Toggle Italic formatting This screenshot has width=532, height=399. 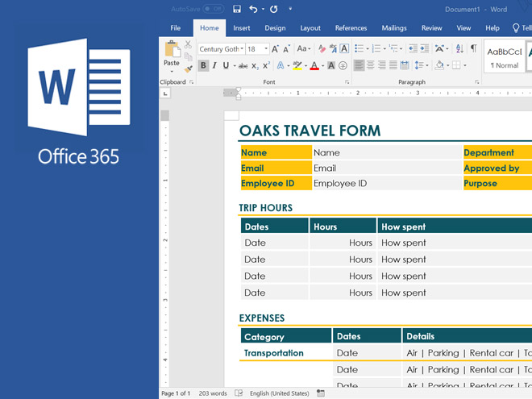215,66
